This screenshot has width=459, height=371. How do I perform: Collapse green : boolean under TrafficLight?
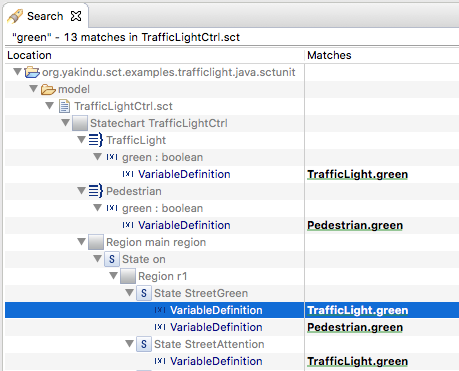click(97, 156)
